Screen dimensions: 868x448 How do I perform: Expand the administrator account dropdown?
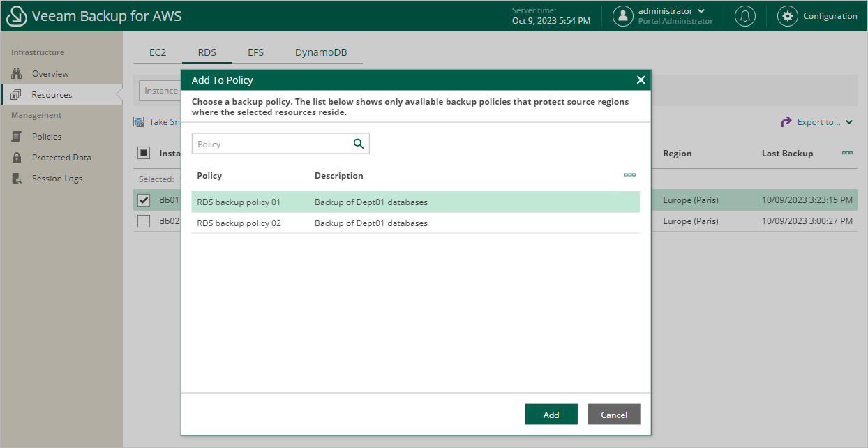tap(701, 11)
